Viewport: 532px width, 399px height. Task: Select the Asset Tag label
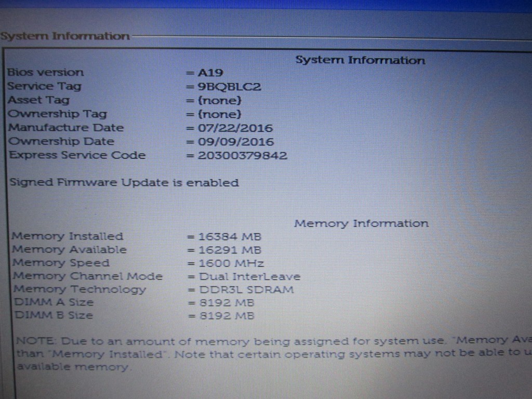(38, 100)
